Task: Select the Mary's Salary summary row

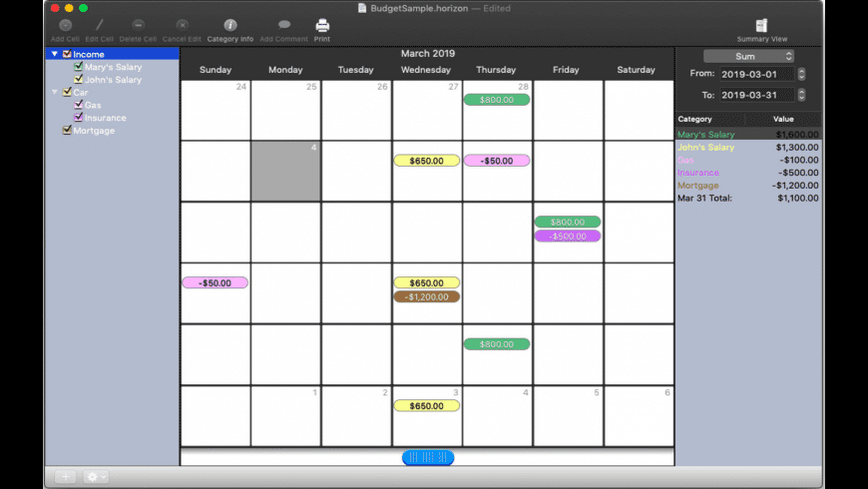Action: click(x=748, y=135)
